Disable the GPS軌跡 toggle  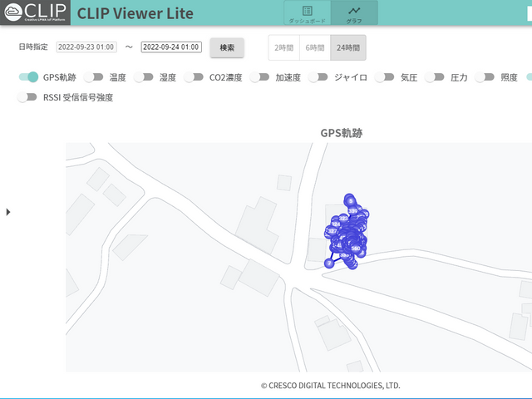tap(28, 77)
